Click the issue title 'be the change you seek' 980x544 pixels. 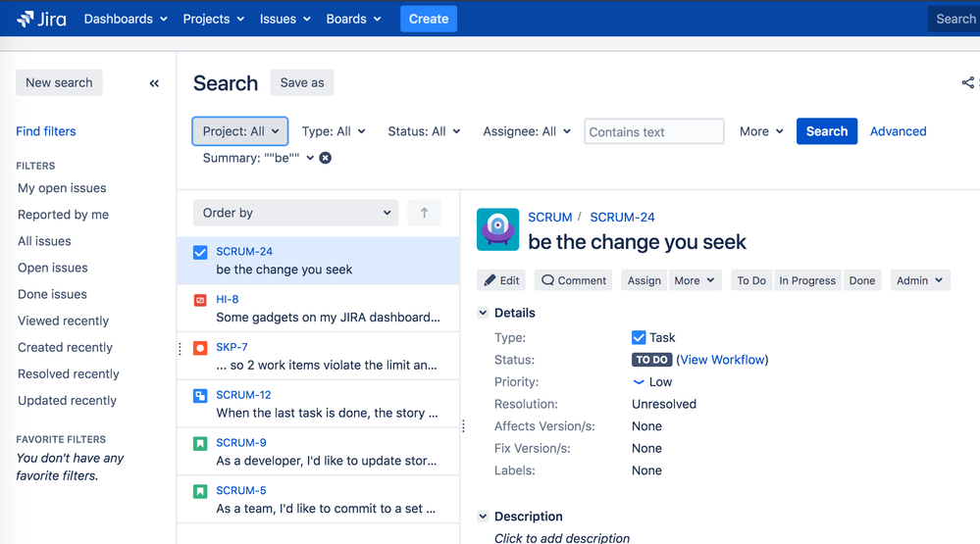click(637, 242)
